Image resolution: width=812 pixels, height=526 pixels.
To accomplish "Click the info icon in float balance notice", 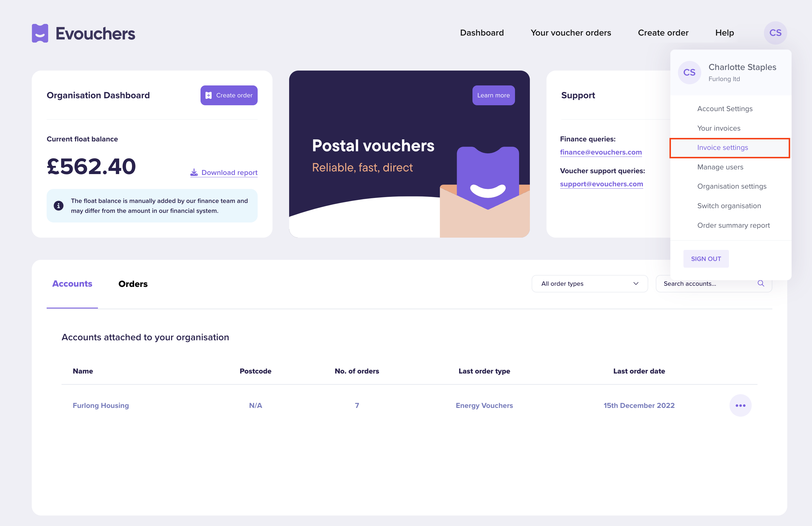I will coord(59,206).
